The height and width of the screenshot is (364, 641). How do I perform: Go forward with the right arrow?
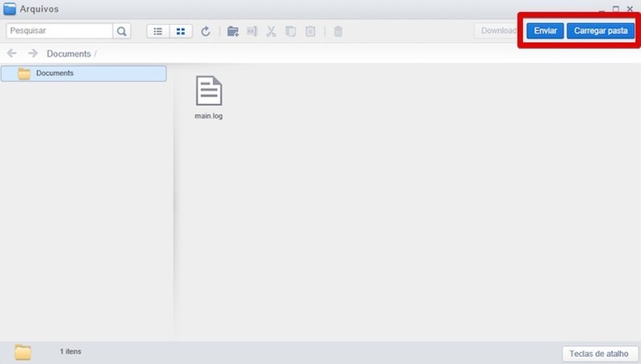pos(33,53)
